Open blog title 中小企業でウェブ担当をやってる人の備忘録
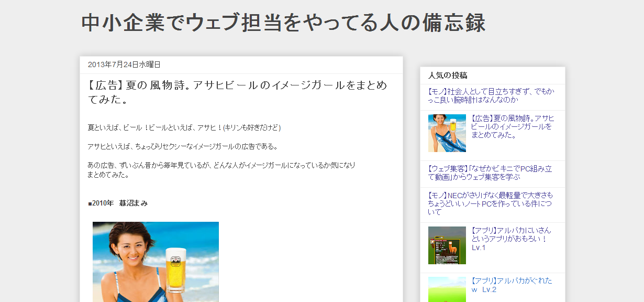 pyautogui.click(x=284, y=23)
